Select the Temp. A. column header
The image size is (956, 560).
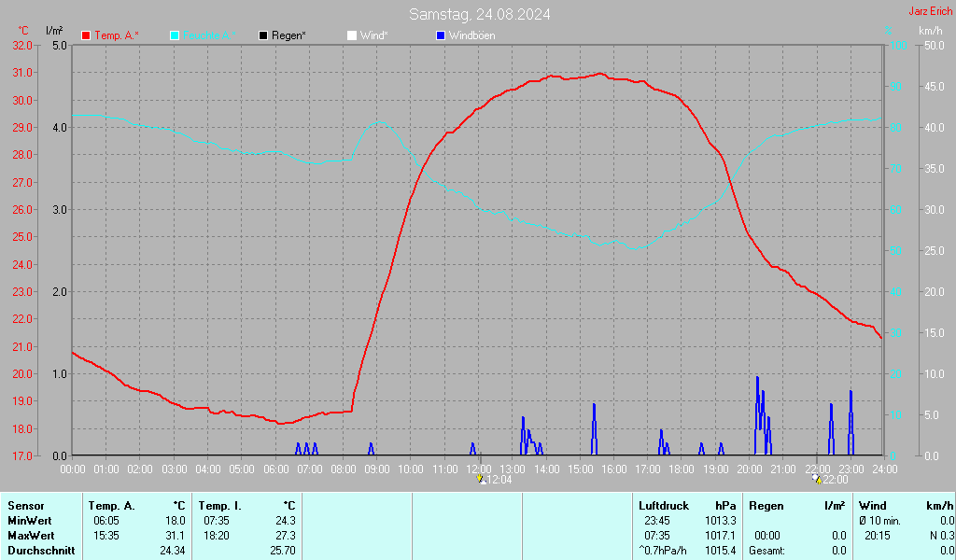(111, 506)
